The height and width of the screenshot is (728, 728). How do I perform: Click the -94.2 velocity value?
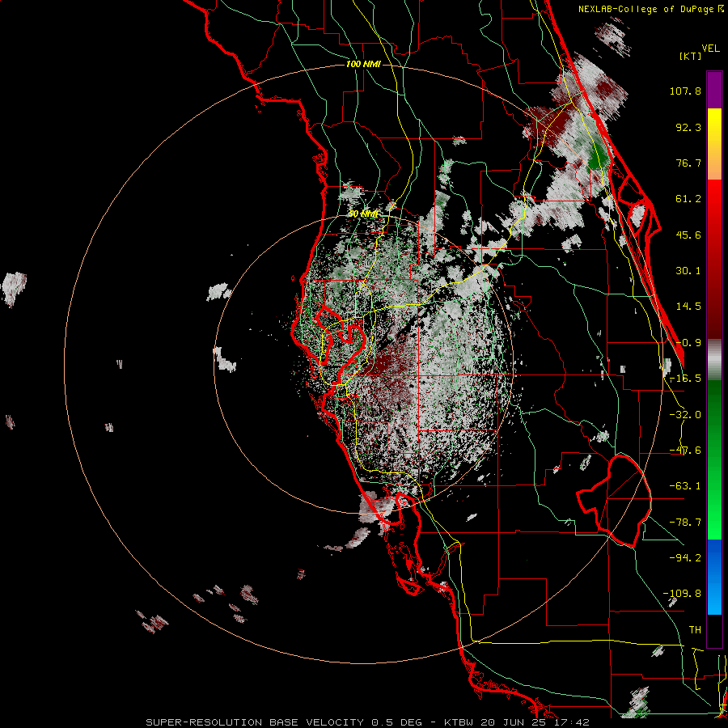[685, 557]
